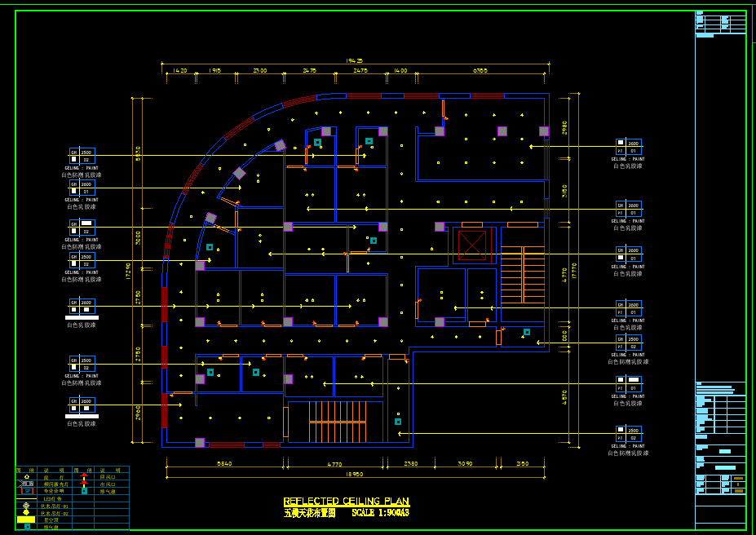Click the 5840 dimension text
The image size is (756, 535).
224,464
